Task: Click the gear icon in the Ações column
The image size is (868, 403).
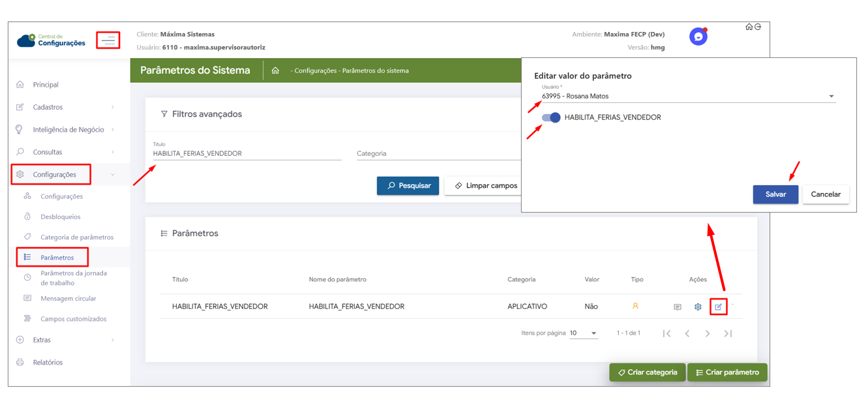Action: [698, 306]
